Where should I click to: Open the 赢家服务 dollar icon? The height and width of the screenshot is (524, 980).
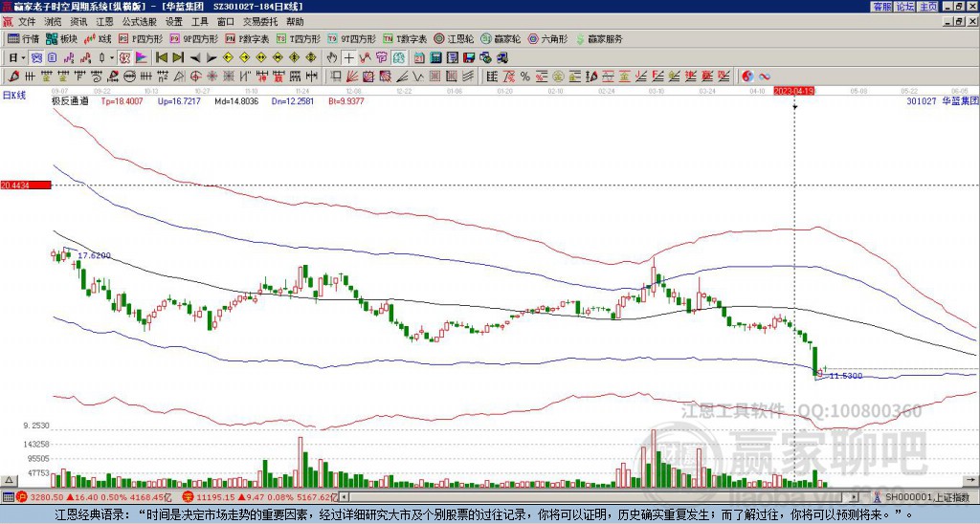tap(579, 38)
